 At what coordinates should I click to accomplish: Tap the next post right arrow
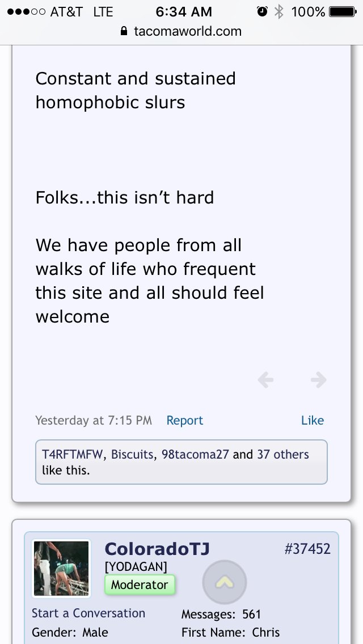pyautogui.click(x=319, y=380)
